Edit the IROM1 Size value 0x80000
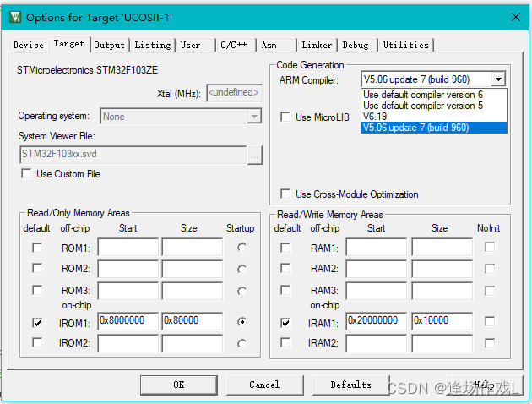 [x=193, y=321]
